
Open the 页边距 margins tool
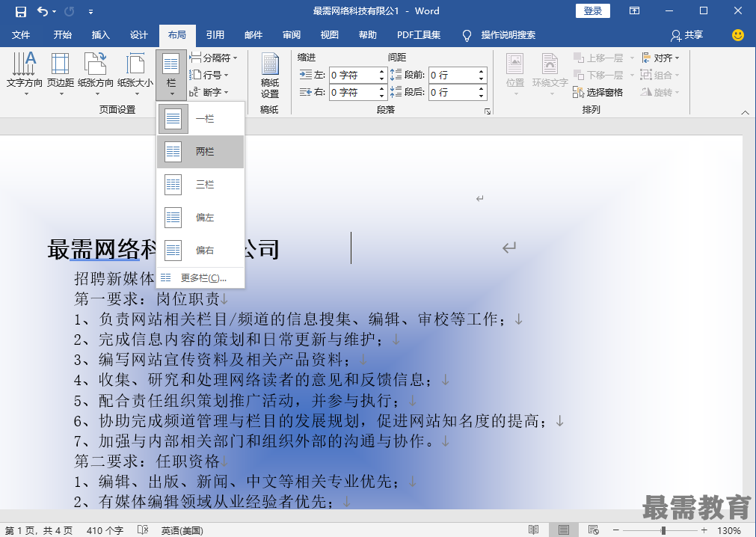point(61,74)
